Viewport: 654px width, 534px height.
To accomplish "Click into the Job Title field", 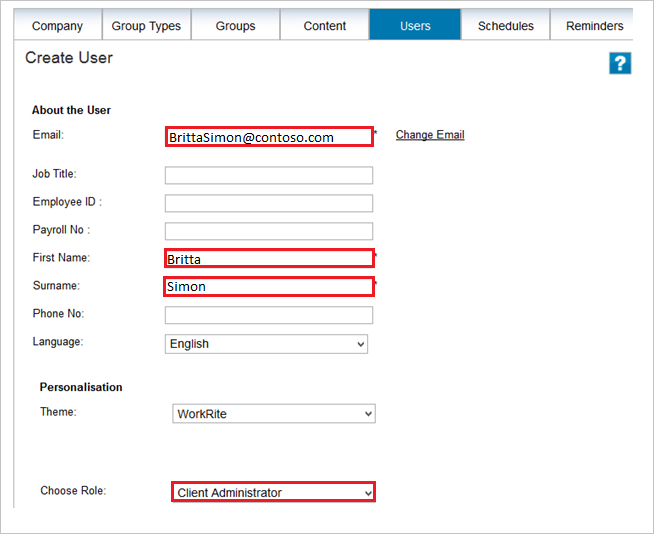I will tap(269, 175).
